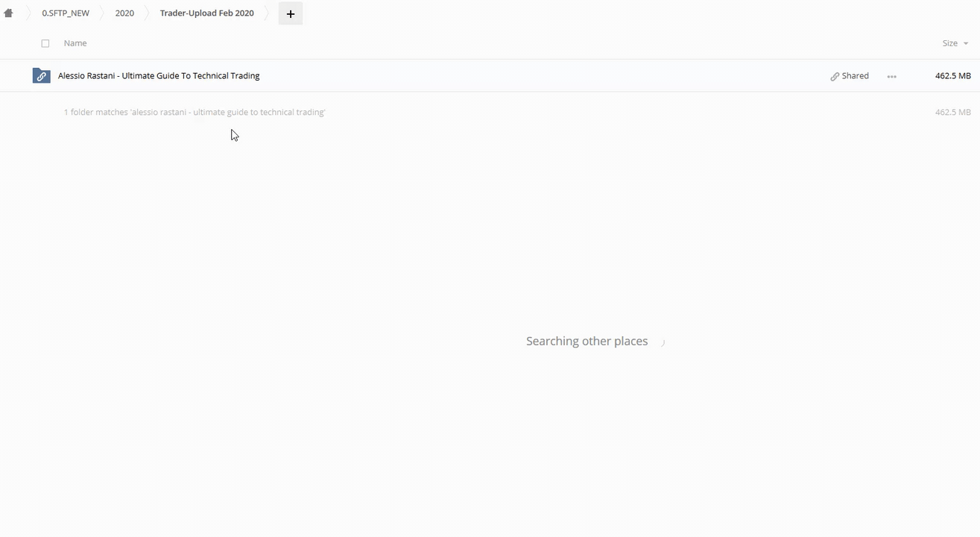Click the plus button to create new item
The width and height of the screenshot is (980, 537).
pyautogui.click(x=291, y=13)
